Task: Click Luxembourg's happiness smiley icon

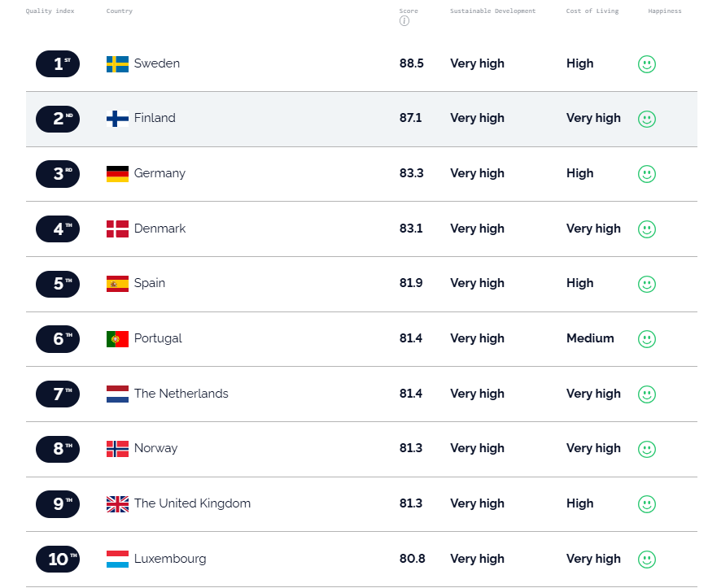Action: click(647, 559)
